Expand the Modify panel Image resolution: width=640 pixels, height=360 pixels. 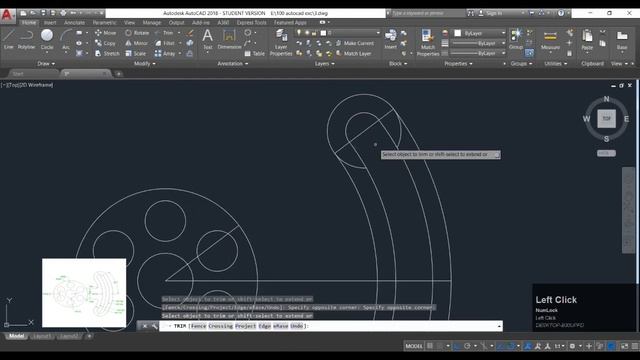coord(144,64)
